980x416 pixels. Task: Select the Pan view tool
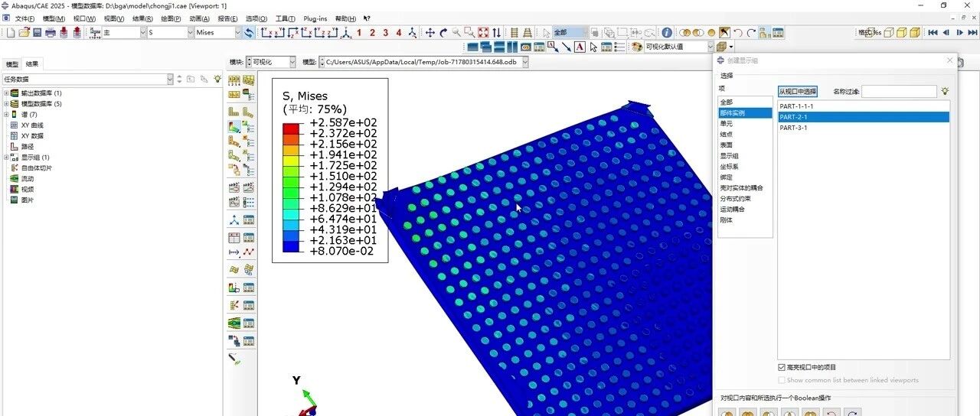pyautogui.click(x=430, y=32)
